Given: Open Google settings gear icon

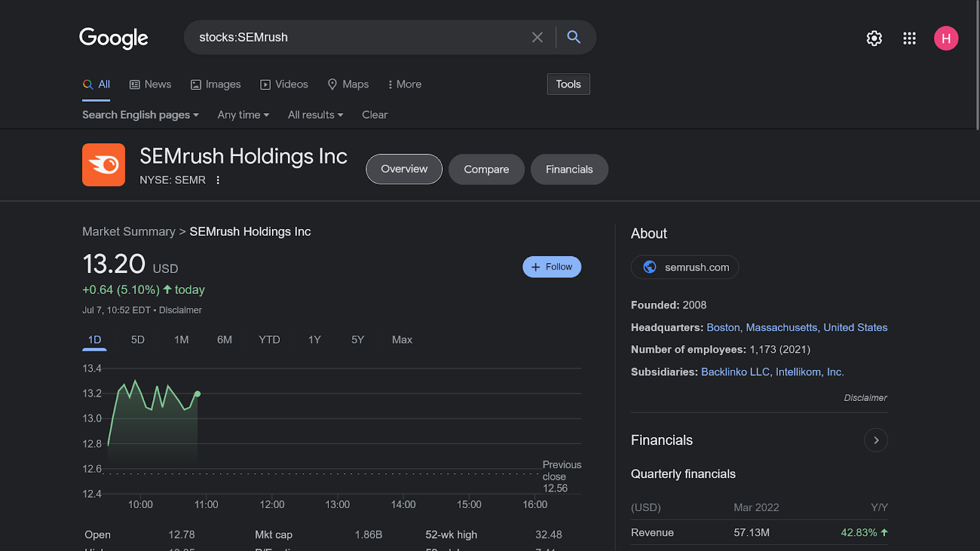Looking at the screenshot, I should [x=874, y=39].
